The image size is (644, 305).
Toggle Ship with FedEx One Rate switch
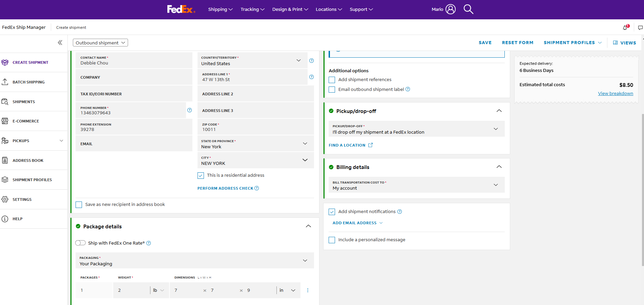click(x=80, y=243)
